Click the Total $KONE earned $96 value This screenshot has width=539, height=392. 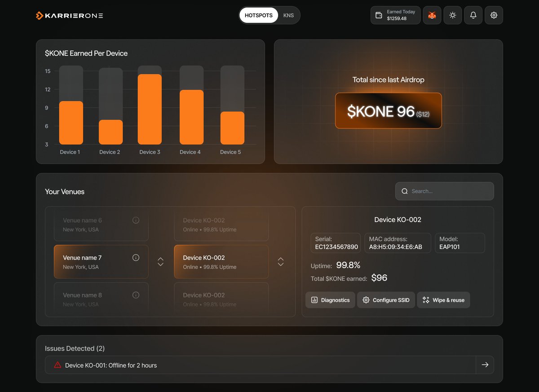379,278
